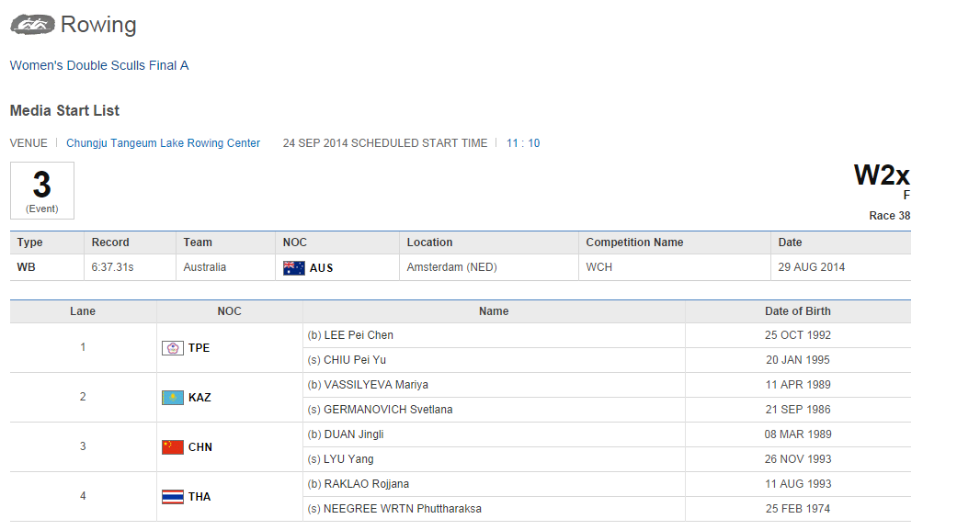Click the Date of Birth column header

(797, 311)
